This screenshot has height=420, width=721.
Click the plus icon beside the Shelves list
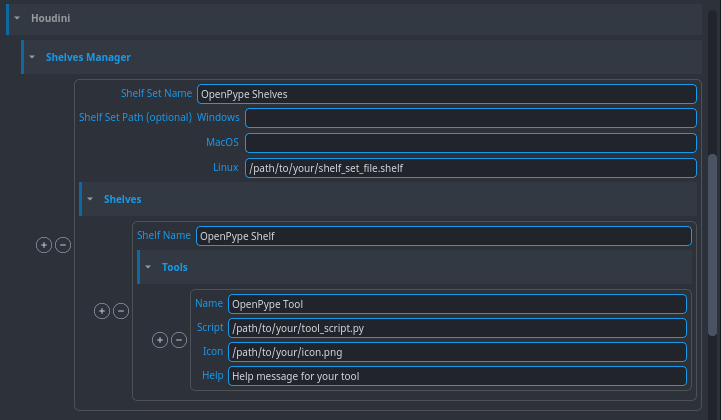point(44,245)
